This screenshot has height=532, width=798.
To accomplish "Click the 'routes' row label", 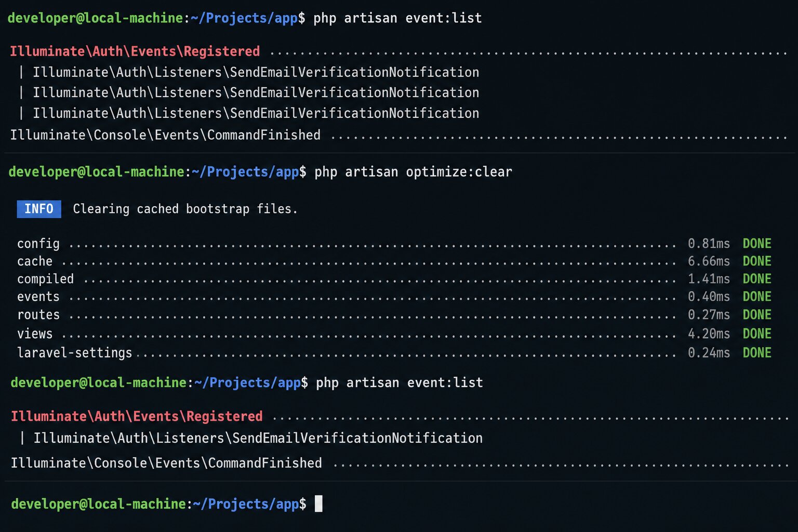I will [x=38, y=315].
